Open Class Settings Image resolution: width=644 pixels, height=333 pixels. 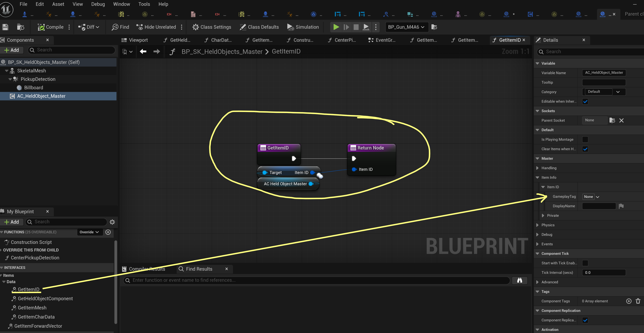click(x=212, y=27)
